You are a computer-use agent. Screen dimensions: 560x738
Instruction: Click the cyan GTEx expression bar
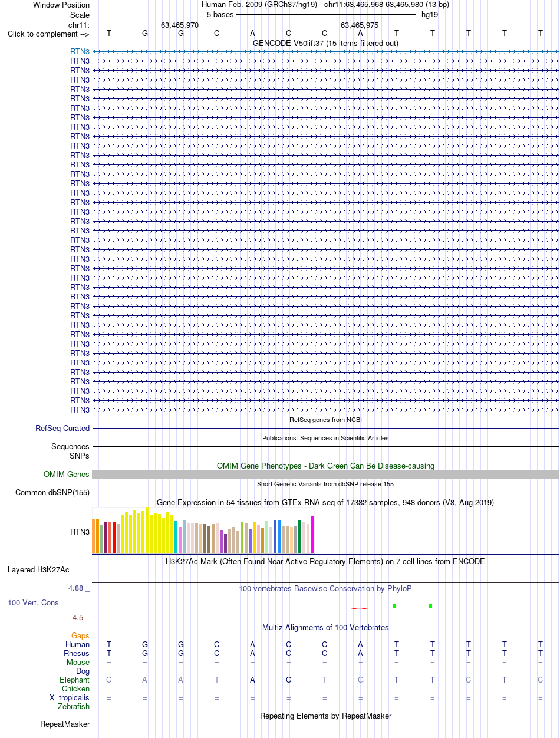[176, 538]
